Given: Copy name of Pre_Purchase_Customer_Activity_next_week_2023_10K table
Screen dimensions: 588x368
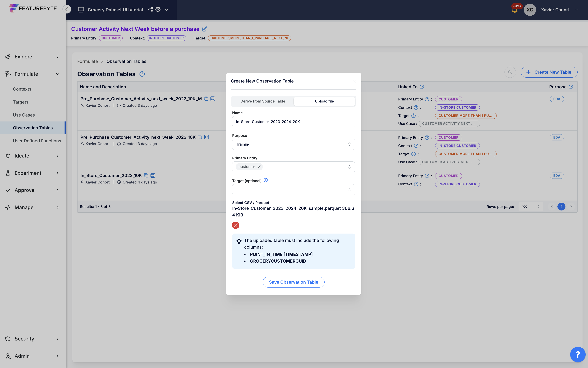Looking at the screenshot, I should 200,137.
